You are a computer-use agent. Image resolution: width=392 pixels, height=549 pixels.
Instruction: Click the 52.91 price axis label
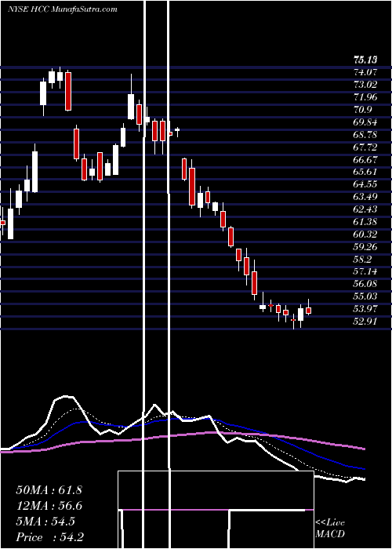(x=365, y=322)
